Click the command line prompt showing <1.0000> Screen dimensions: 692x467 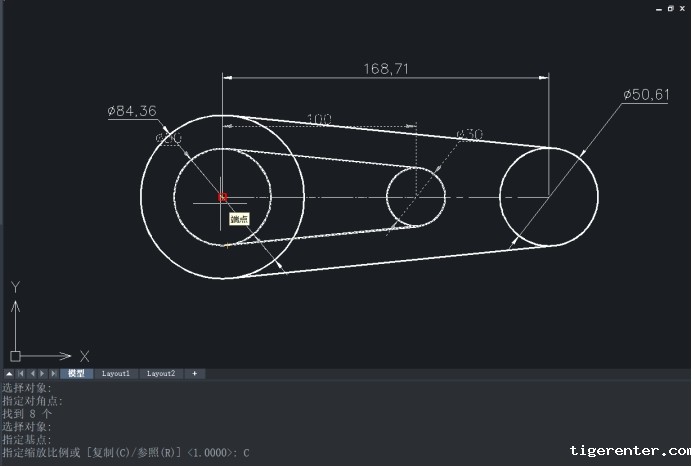(207, 453)
